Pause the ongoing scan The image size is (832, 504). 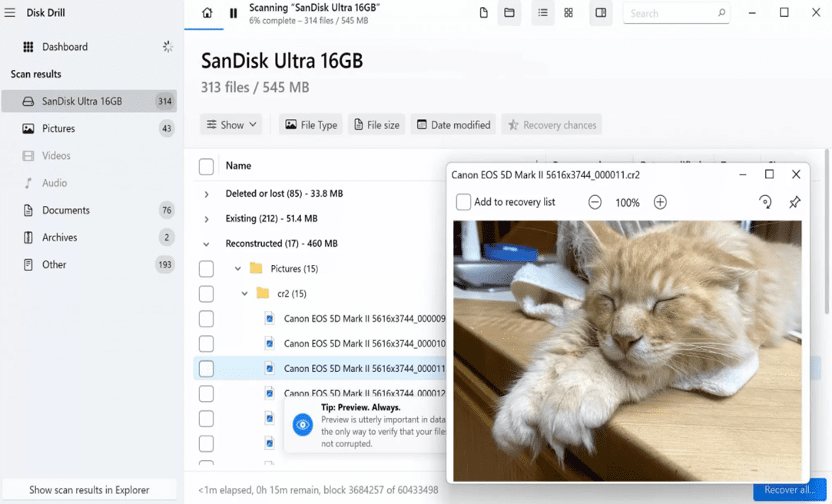click(x=234, y=13)
